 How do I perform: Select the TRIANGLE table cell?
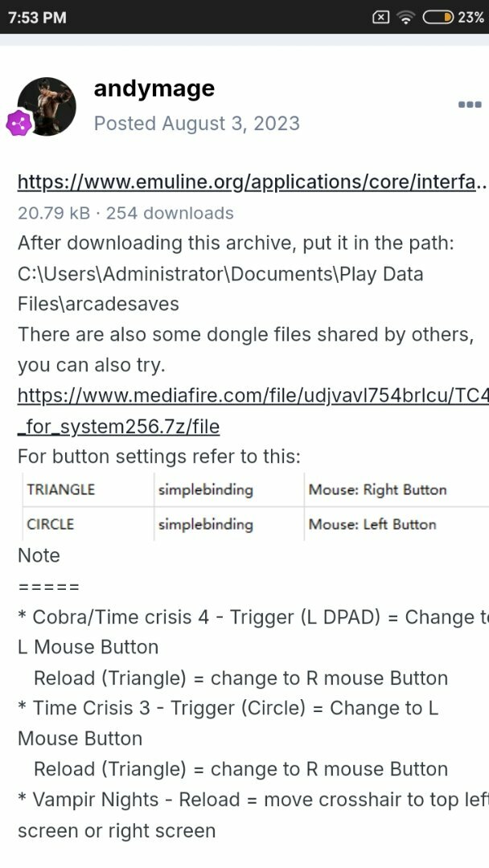coord(88,489)
